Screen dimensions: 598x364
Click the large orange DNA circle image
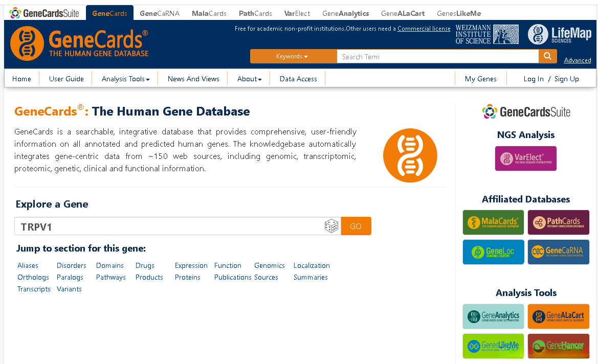click(x=410, y=155)
